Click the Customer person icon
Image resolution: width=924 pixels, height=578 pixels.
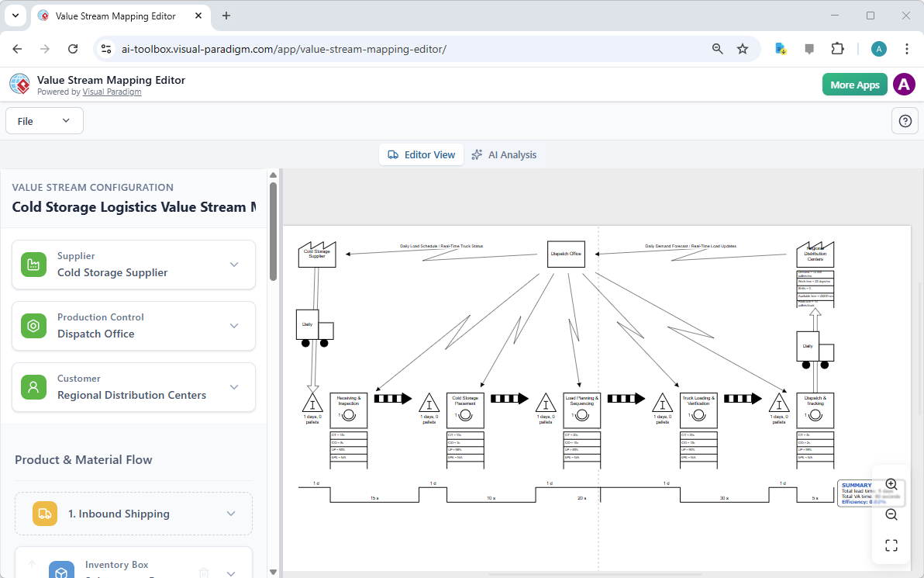[x=33, y=386]
